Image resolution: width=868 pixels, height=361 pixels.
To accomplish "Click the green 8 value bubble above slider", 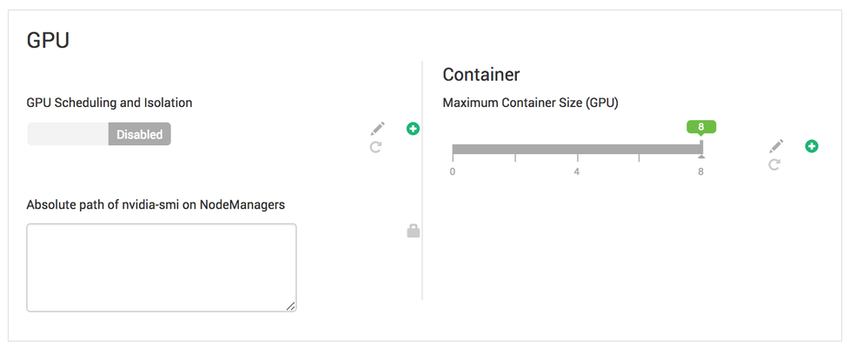I will click(701, 127).
